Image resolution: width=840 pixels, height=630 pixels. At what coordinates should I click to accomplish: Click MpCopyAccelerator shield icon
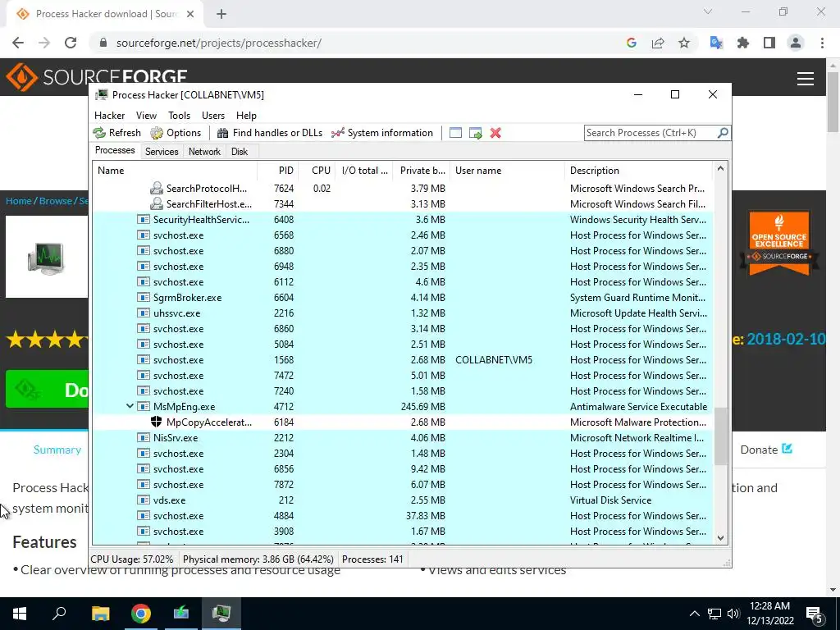pos(157,422)
